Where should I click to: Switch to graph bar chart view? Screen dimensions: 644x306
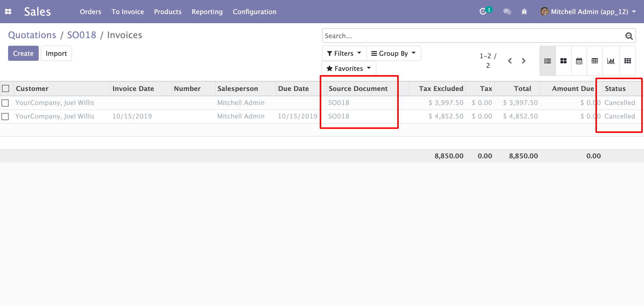pos(611,61)
